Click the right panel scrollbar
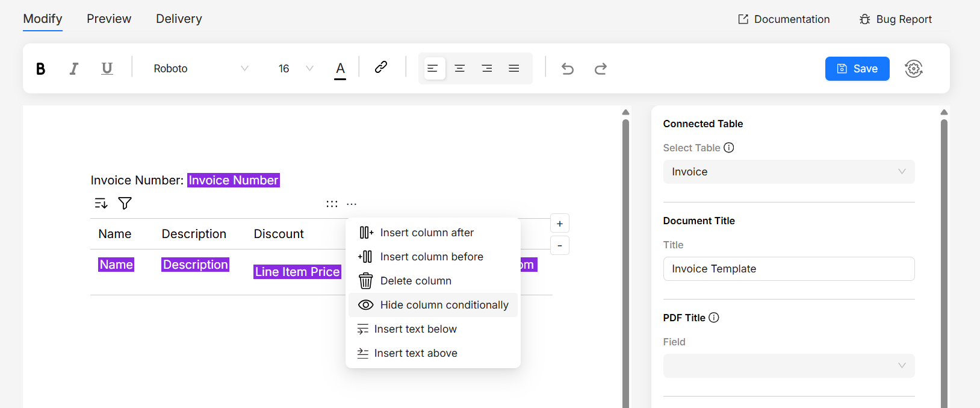 coord(944,263)
